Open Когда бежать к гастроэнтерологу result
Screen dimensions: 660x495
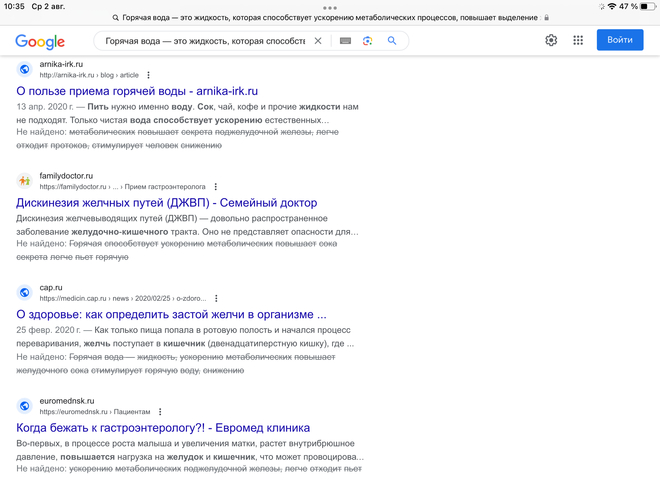163,428
